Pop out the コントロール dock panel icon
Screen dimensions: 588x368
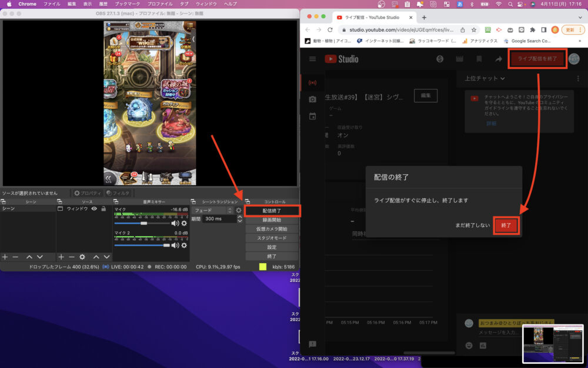[247, 202]
